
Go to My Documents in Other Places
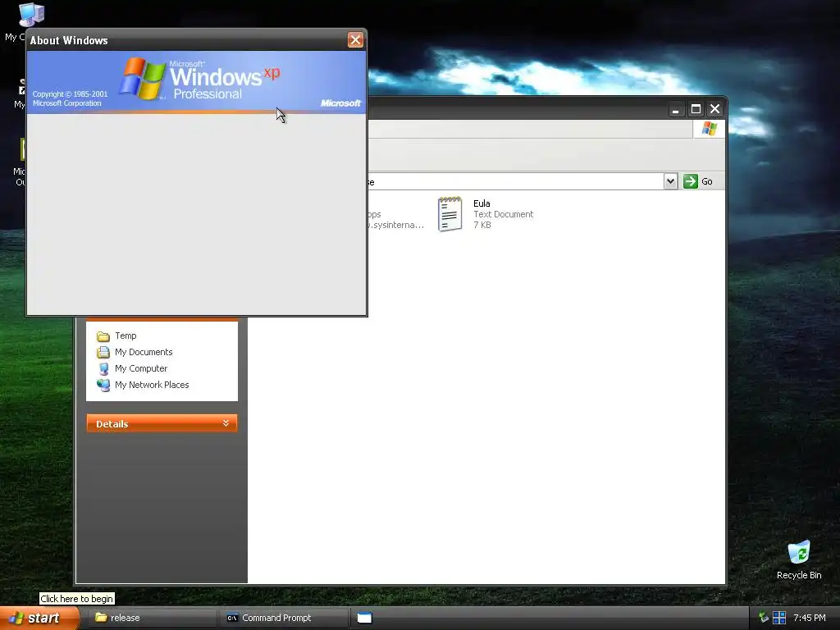click(x=144, y=352)
